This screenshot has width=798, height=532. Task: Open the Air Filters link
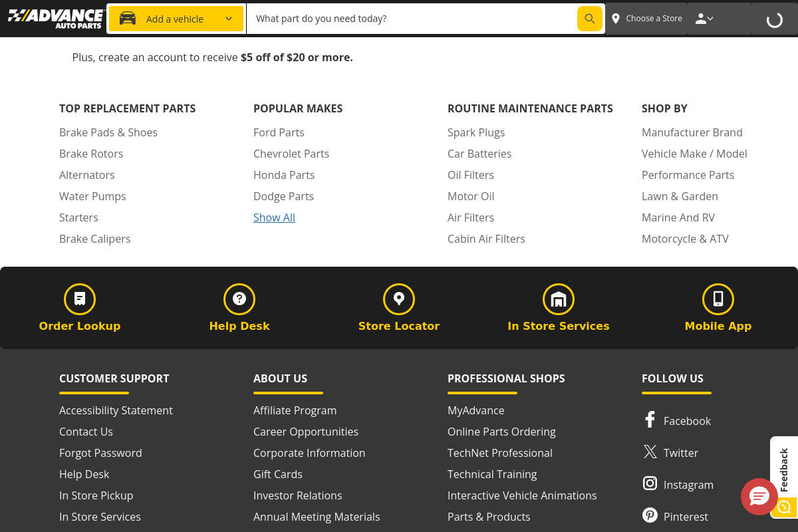(471, 217)
